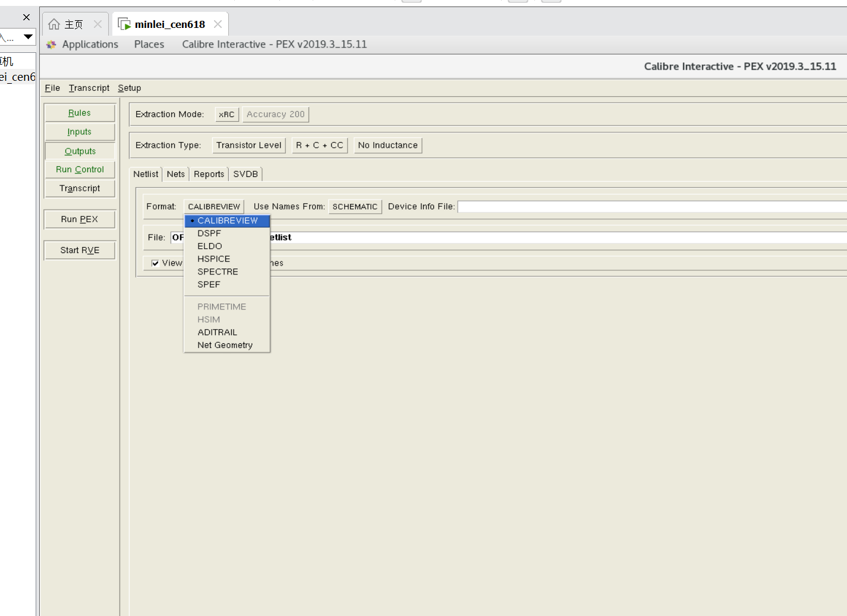Click the Device Info File field
The height and width of the screenshot is (616, 847).
point(651,207)
